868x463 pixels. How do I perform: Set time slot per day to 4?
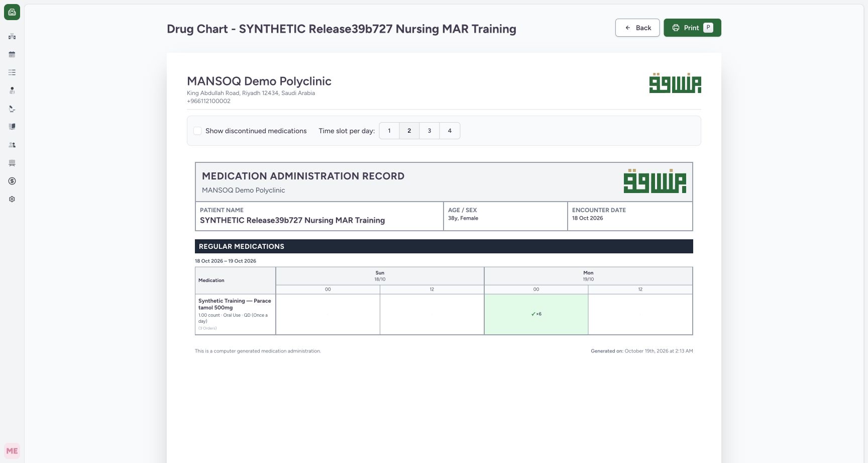click(450, 131)
